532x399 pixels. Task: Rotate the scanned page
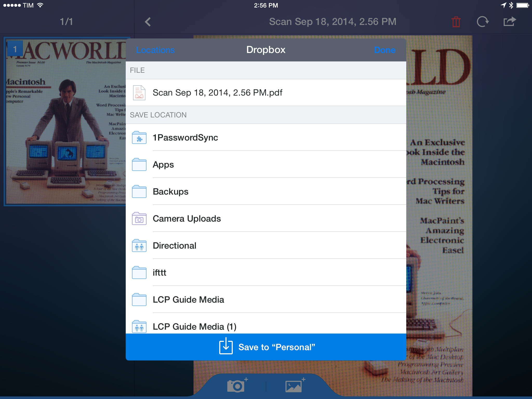pyautogui.click(x=483, y=22)
